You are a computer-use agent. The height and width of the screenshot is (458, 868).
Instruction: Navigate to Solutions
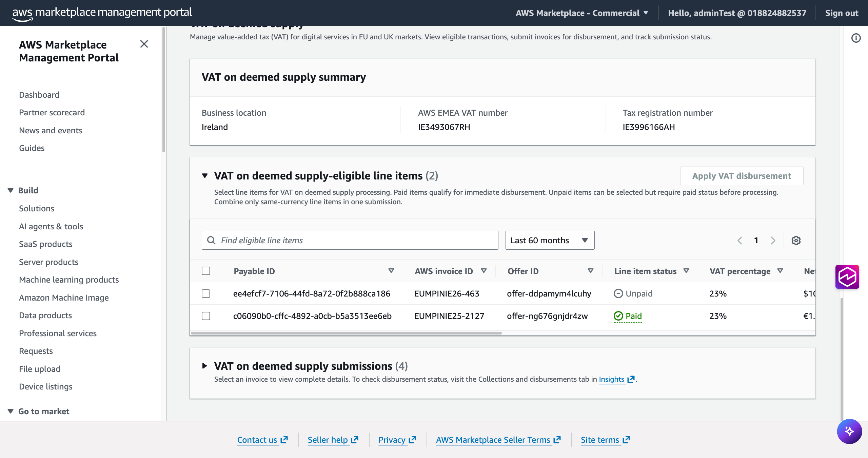pos(37,208)
